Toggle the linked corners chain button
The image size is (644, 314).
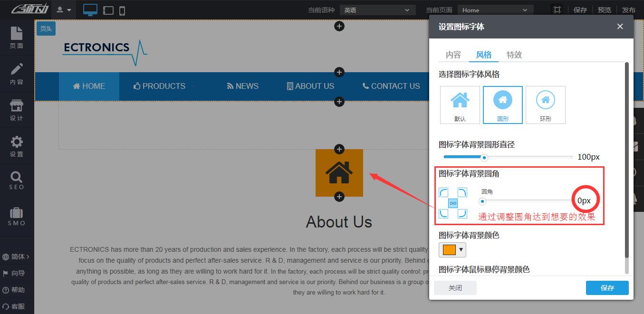[453, 203]
